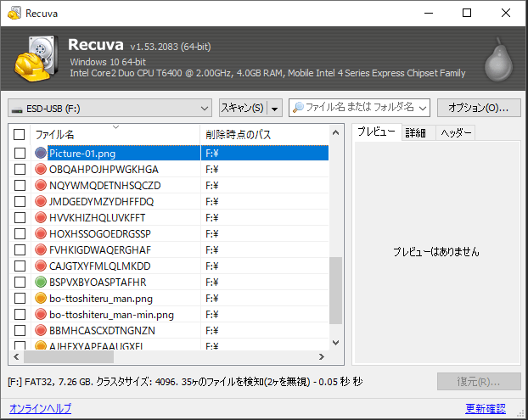Image resolution: width=528 pixels, height=420 pixels.
Task: Maximize the Recuva window
Action: 467,13
